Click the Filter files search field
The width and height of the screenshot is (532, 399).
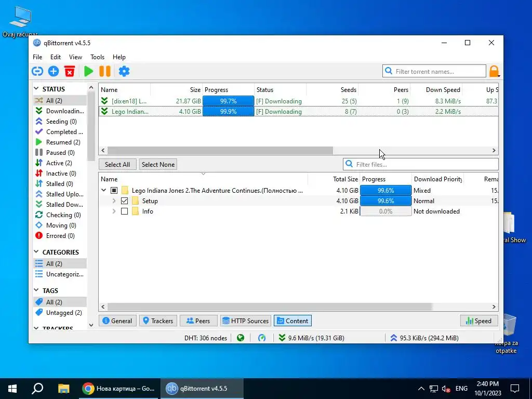click(421, 165)
